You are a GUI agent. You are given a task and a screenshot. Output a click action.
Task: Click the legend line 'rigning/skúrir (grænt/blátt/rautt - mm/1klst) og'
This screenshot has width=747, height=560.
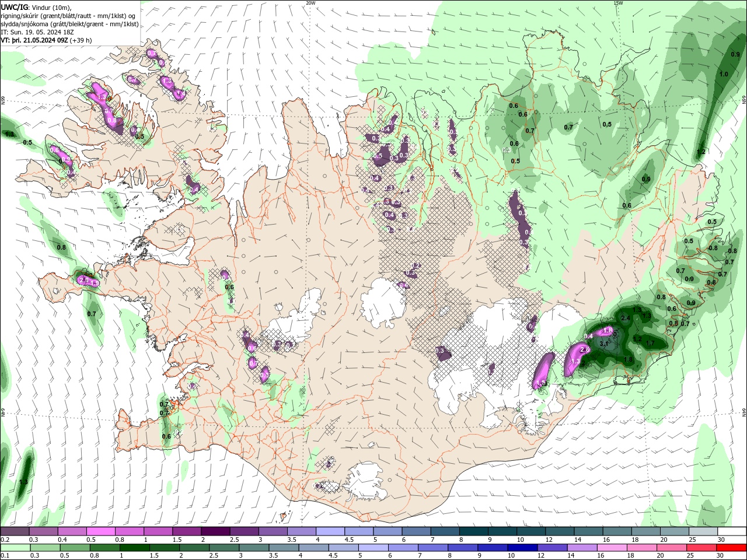(68, 16)
